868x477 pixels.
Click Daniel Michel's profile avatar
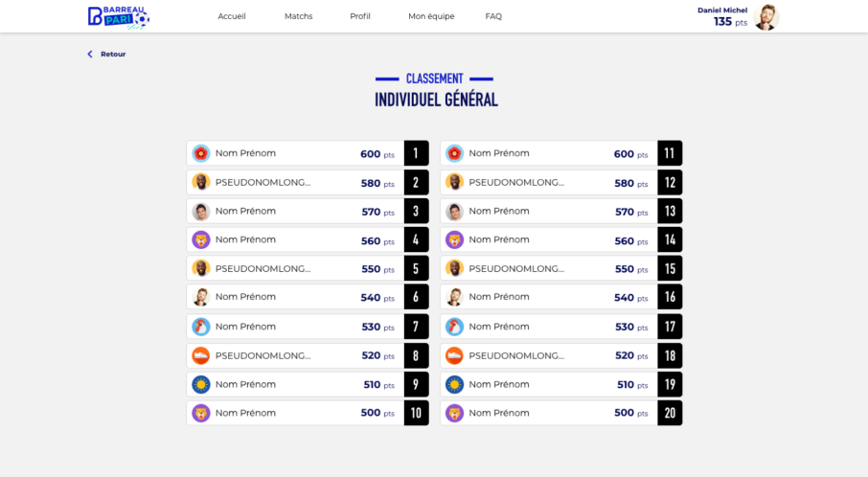[765, 17]
